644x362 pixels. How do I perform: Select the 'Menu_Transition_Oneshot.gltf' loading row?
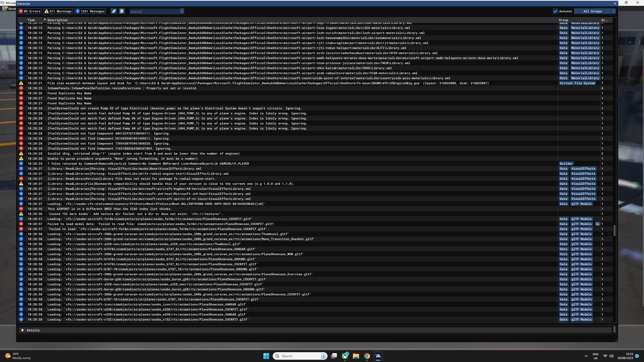click(315, 239)
